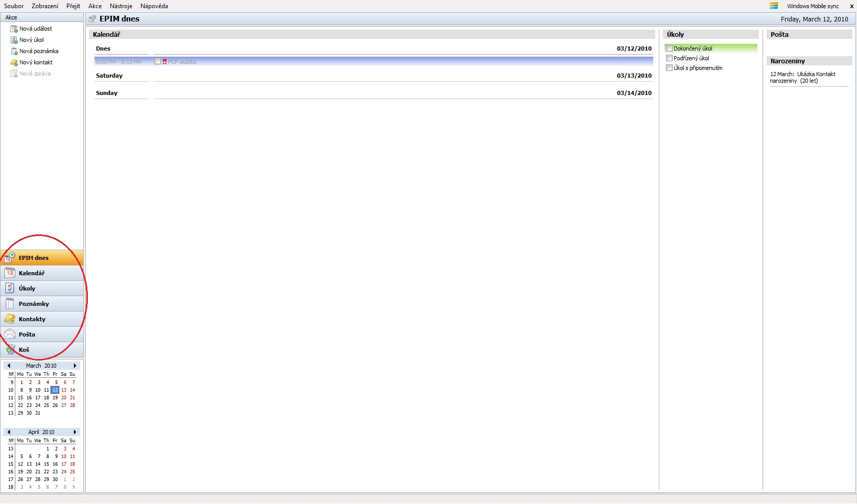Click the 03/14/2010 date label
857x504 pixels.
[x=634, y=93]
